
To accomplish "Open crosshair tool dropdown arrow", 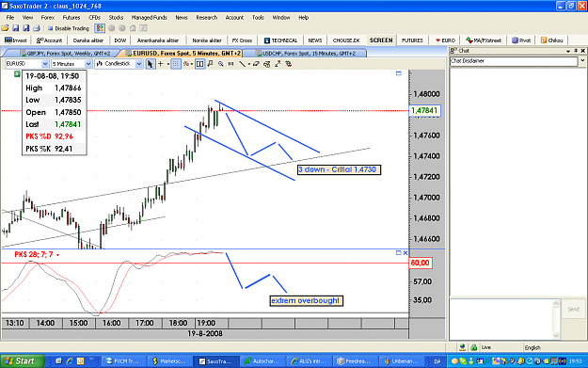I will pyautogui.click(x=167, y=64).
